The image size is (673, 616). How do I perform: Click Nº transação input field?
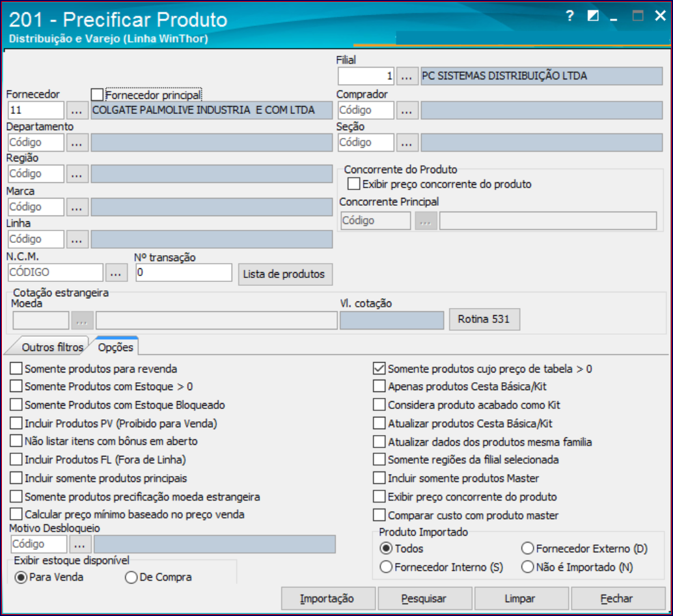point(184,273)
